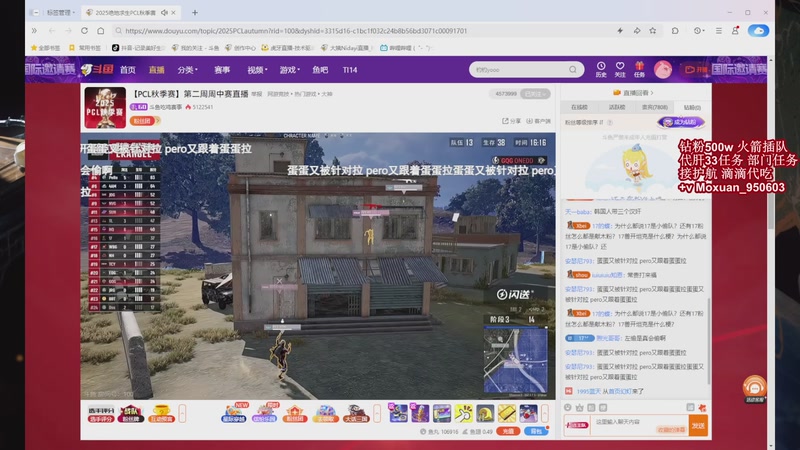This screenshot has width=800, height=450.
Task: Expand the 游戏 dropdown in nav bar
Action: (x=289, y=70)
